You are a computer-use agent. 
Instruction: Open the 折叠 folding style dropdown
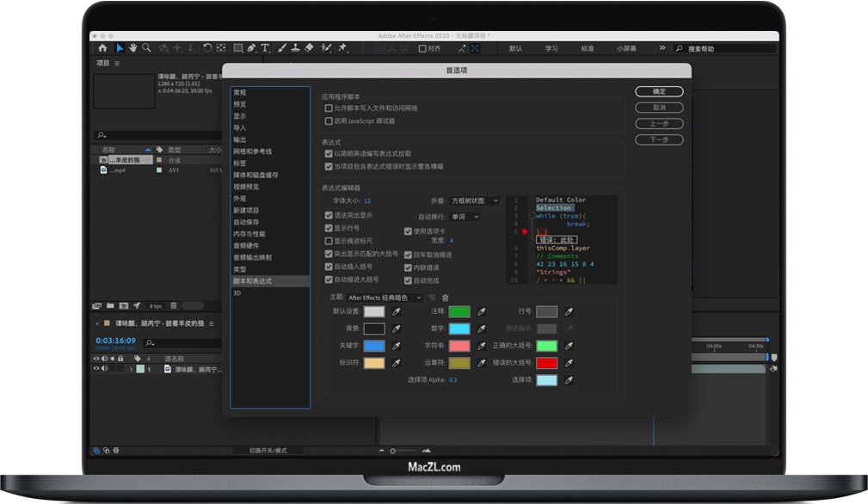(x=472, y=200)
